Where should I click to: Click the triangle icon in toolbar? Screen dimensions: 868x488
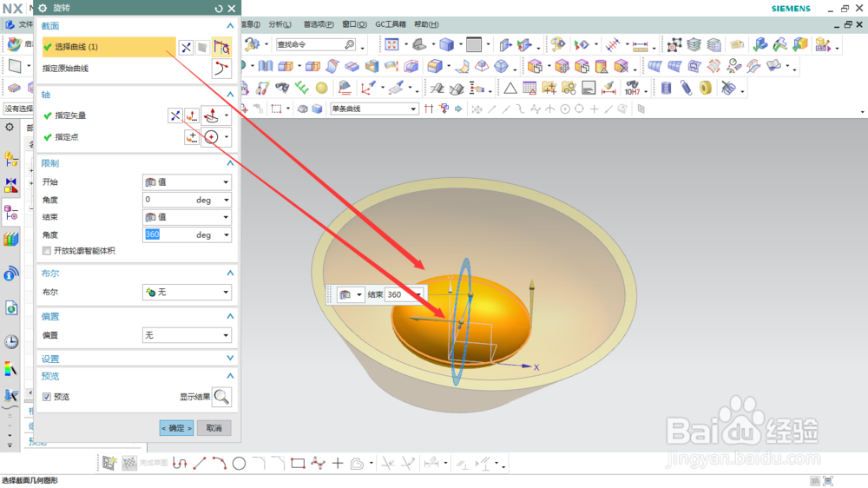coord(510,88)
